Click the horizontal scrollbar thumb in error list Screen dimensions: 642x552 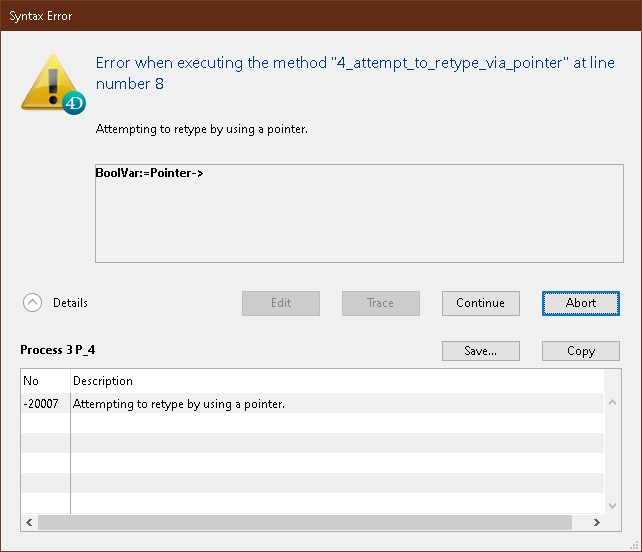(x=300, y=522)
